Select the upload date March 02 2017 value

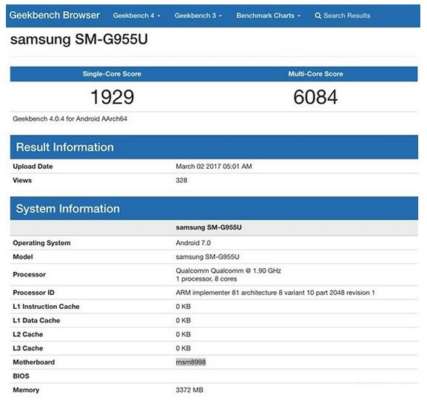(214, 166)
